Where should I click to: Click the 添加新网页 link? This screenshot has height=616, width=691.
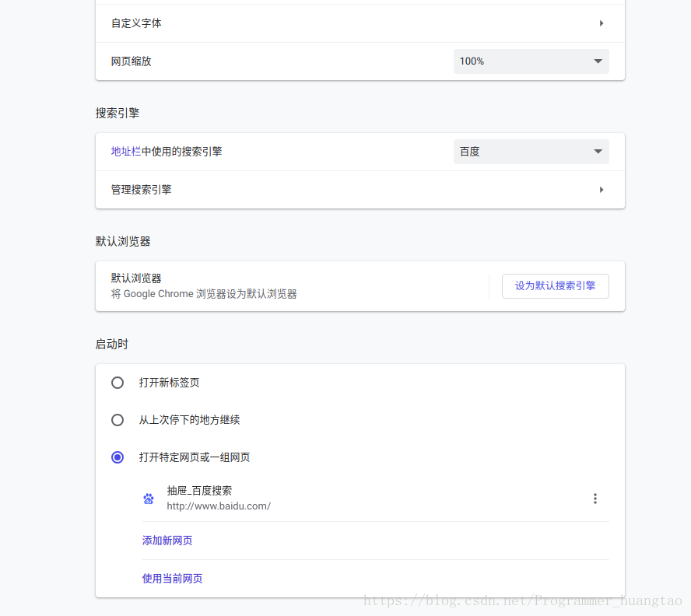pos(167,541)
